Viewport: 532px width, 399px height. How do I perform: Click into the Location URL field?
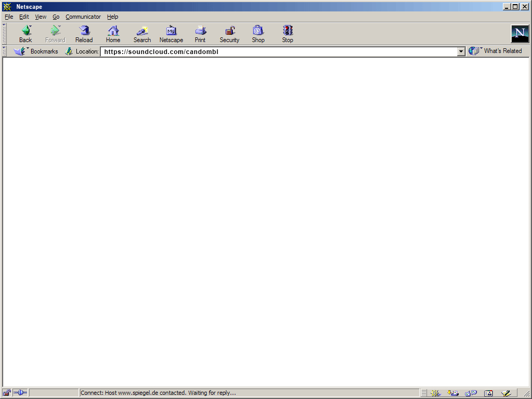279,51
